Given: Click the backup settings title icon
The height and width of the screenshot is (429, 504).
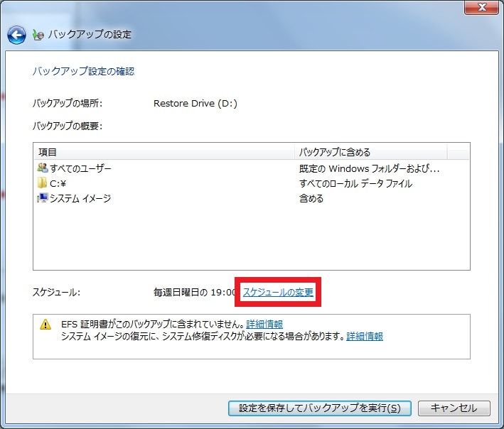Looking at the screenshot, I should (38, 35).
